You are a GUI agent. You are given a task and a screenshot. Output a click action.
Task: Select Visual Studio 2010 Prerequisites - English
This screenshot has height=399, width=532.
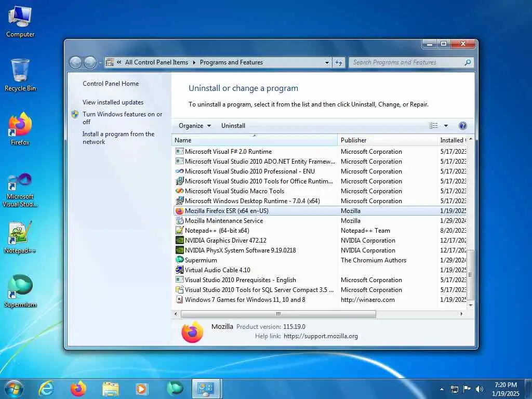pyautogui.click(x=320, y=280)
